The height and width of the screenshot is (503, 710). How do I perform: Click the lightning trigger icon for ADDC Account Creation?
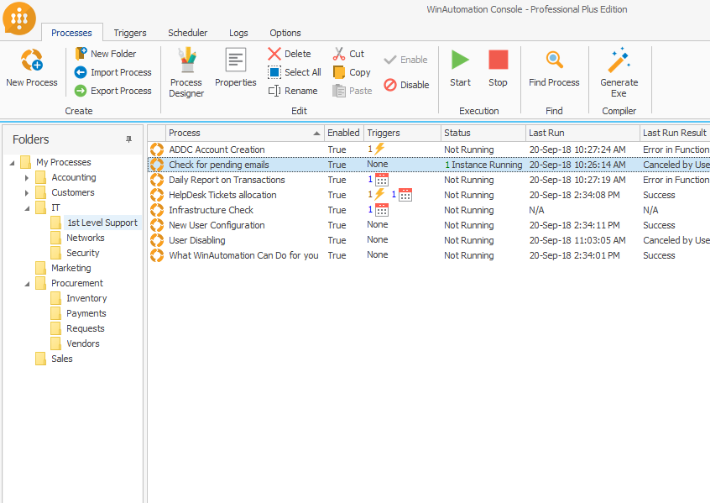[379, 149]
